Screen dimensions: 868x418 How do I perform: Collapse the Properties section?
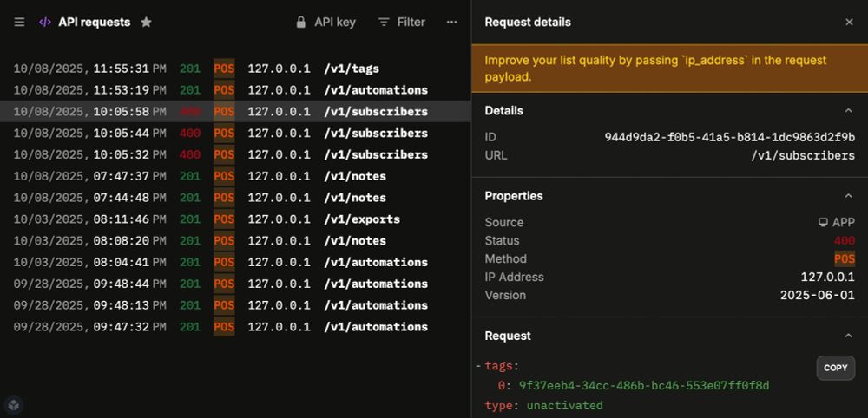click(x=848, y=196)
